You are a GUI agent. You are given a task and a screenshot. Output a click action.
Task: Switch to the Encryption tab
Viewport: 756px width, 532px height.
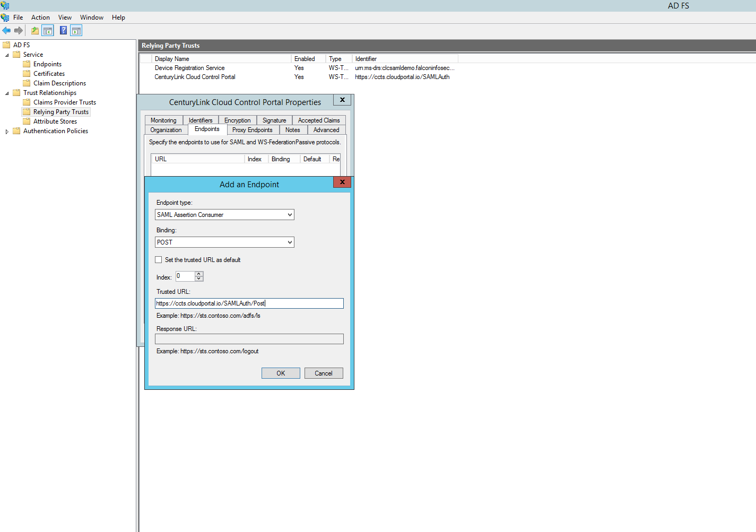coord(238,120)
